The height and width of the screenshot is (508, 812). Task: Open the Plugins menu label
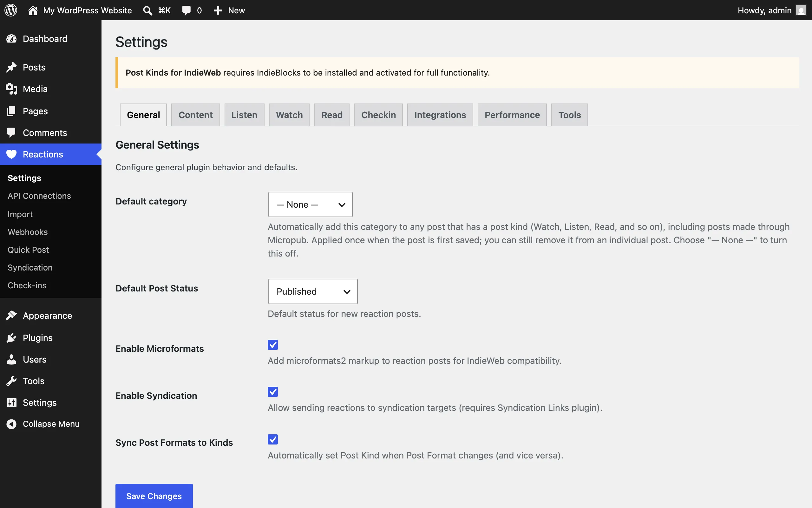(37, 338)
